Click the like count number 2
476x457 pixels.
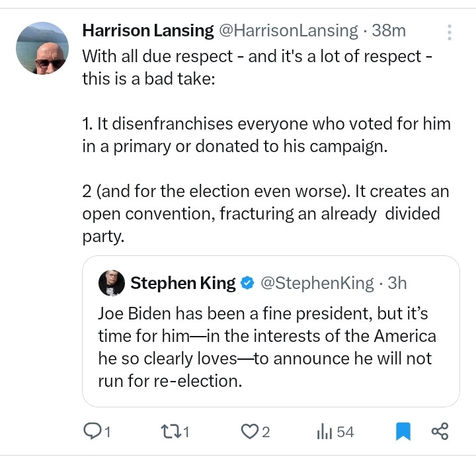(x=266, y=432)
